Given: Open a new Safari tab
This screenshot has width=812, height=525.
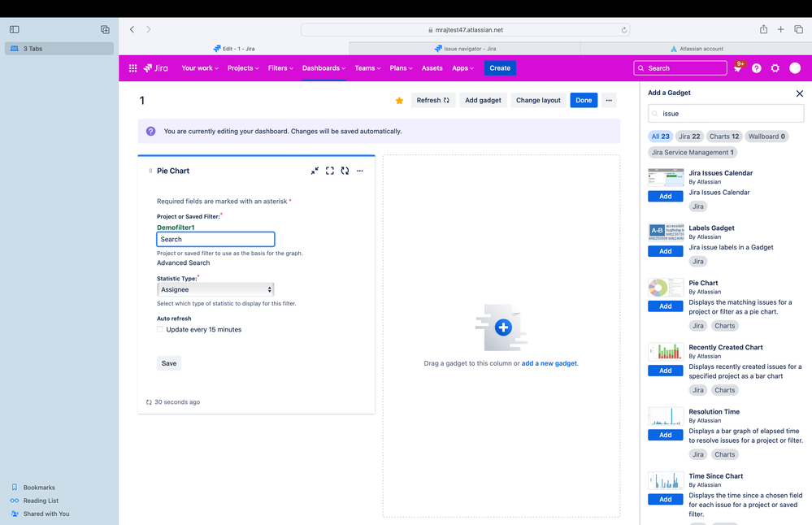Looking at the screenshot, I should (780, 29).
